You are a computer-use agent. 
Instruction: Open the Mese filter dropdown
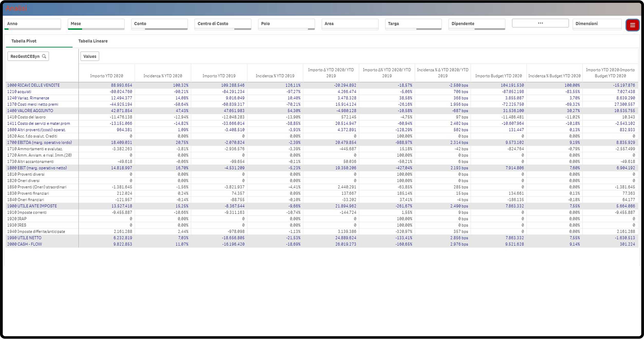(x=96, y=24)
